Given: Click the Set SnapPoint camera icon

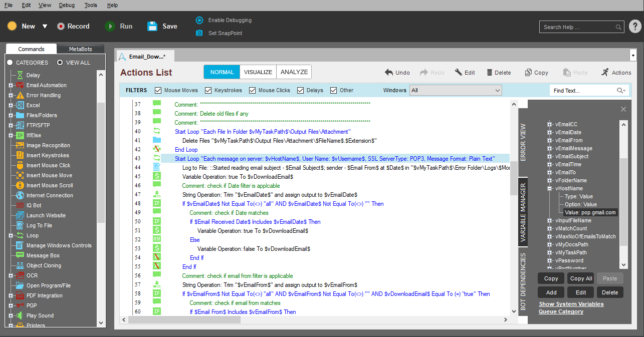Looking at the screenshot, I should tap(199, 33).
